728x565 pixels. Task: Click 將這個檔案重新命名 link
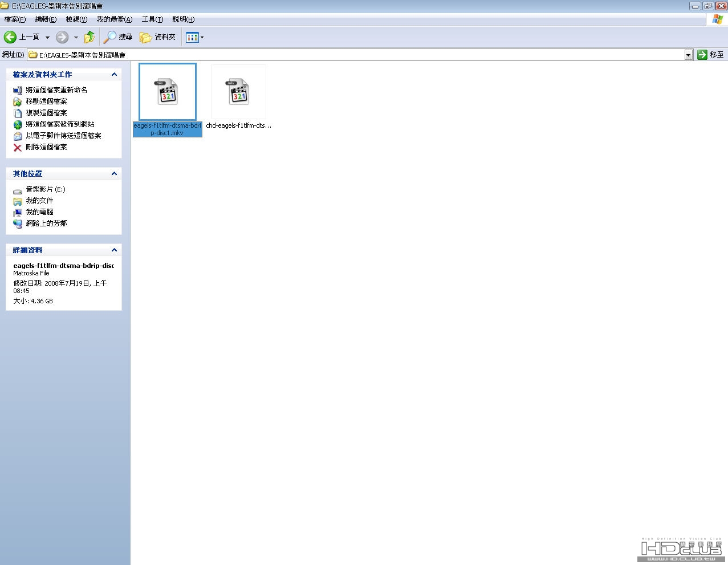point(56,90)
